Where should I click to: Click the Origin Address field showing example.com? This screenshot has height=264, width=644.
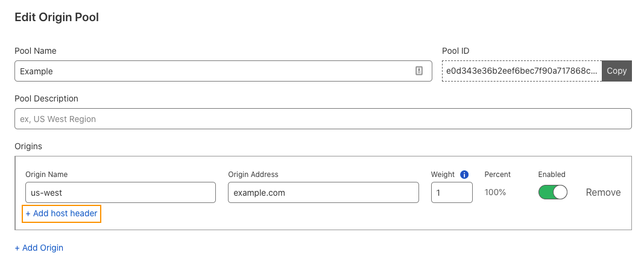coord(323,193)
